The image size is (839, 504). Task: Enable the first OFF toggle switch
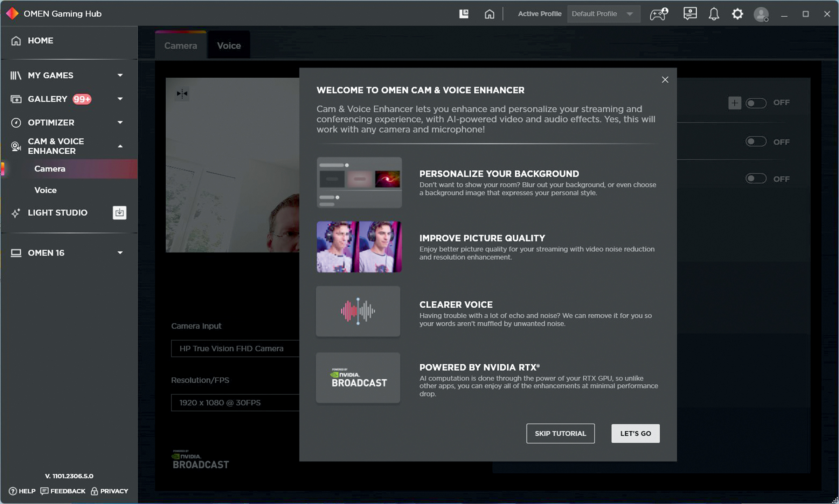(x=755, y=103)
